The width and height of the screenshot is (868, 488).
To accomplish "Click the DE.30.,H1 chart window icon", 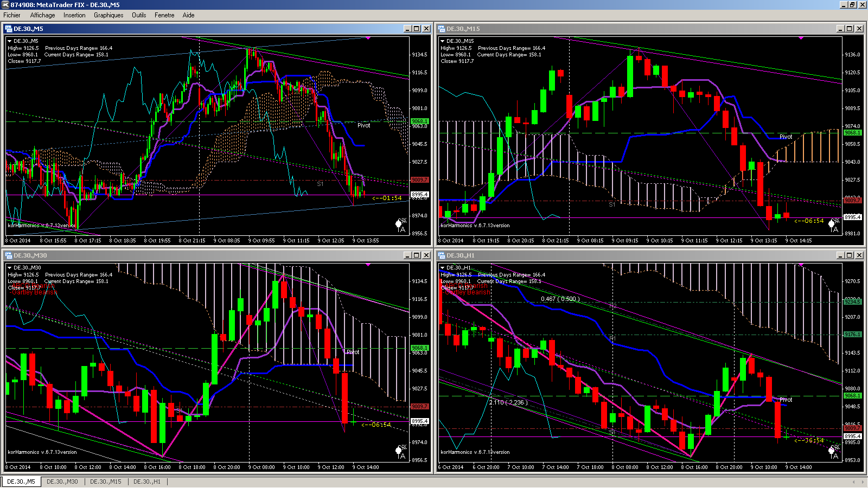I will coord(442,255).
